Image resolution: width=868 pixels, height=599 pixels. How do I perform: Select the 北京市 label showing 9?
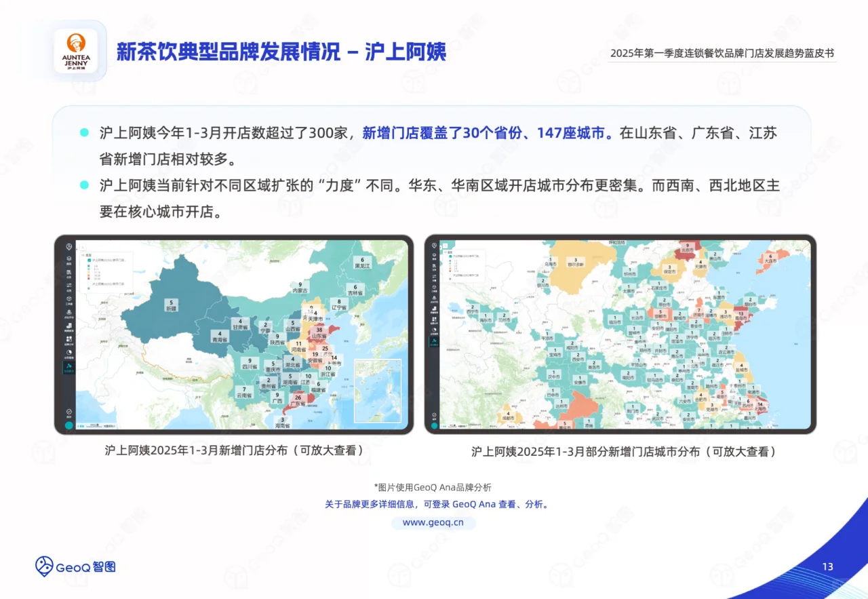pos(688,248)
